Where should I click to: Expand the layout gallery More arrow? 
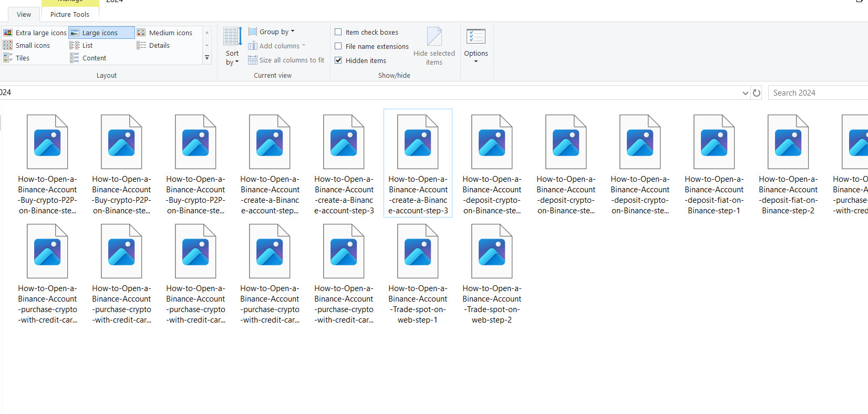pos(207,58)
